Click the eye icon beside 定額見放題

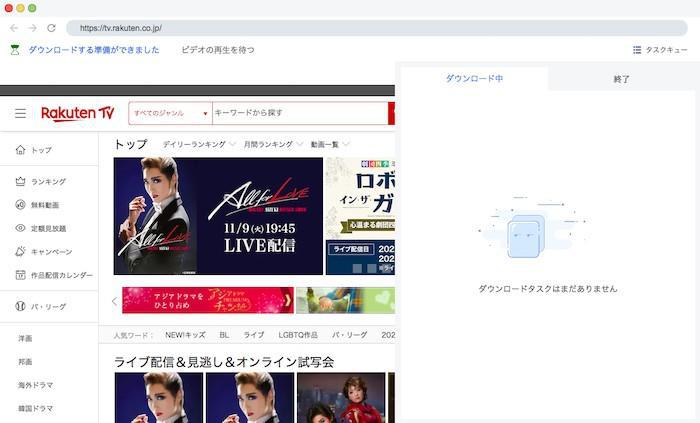(x=21, y=228)
